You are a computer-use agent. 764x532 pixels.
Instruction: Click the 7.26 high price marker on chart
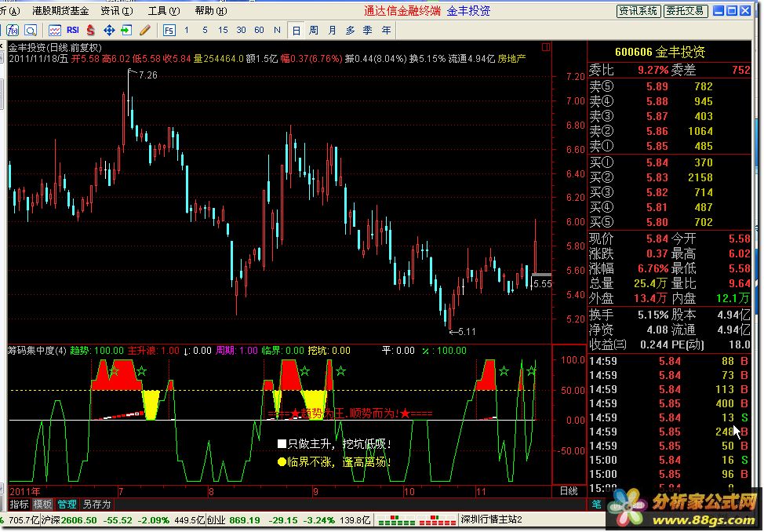147,75
